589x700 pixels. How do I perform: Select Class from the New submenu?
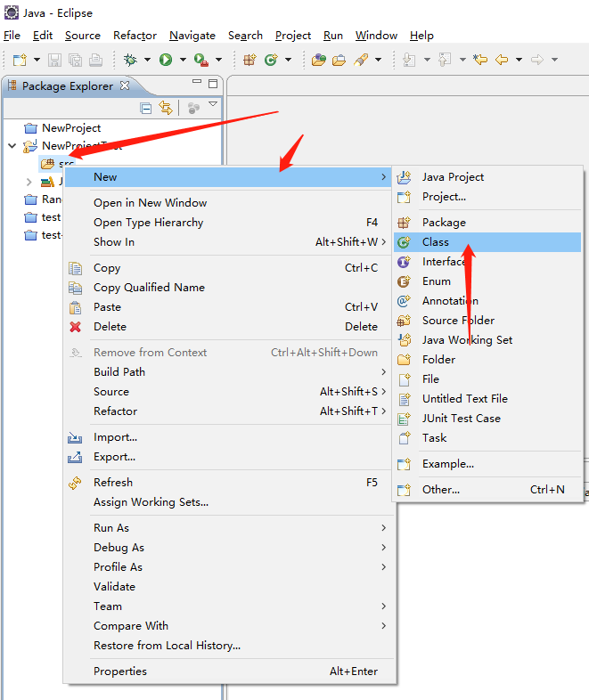[436, 242]
